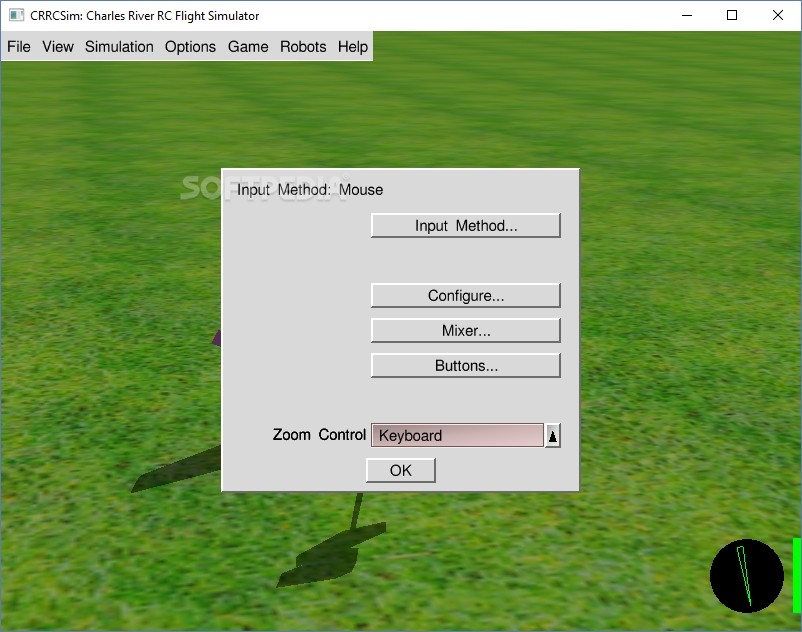Open the Game menu
The width and height of the screenshot is (802, 632).
click(x=248, y=47)
